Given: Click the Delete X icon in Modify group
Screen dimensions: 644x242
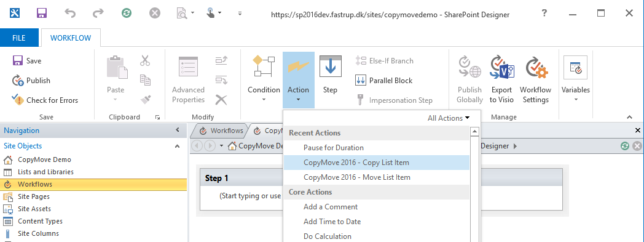Looking at the screenshot, I should (221, 99).
